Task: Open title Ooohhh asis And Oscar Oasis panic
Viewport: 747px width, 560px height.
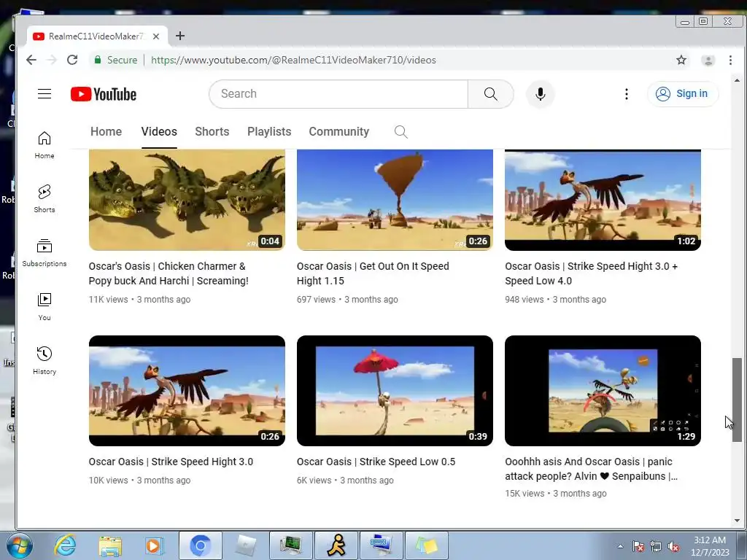Action: pos(591,469)
